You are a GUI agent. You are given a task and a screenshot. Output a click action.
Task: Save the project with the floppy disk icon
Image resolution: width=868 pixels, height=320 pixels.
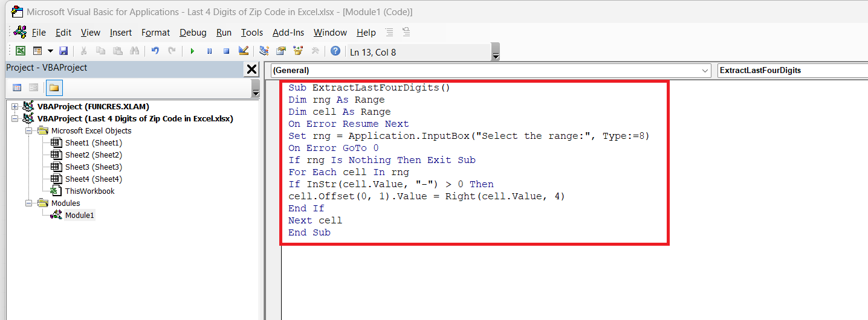(x=63, y=51)
